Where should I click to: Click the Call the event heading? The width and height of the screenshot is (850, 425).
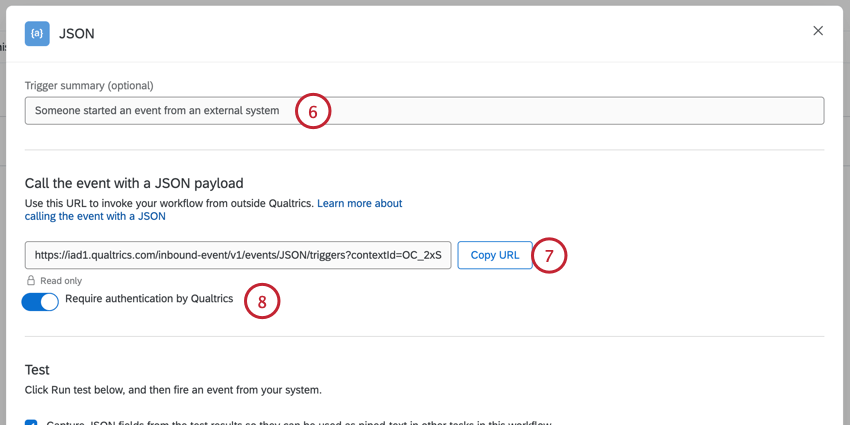tap(134, 183)
